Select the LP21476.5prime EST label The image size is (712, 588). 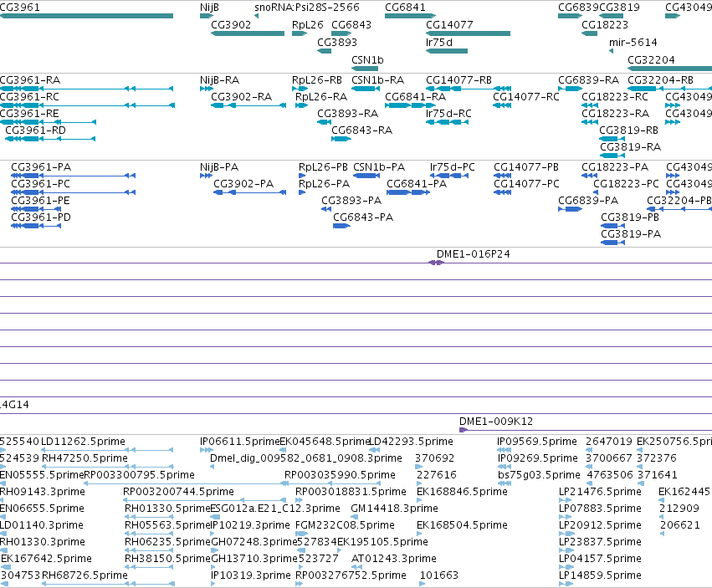[x=600, y=492]
